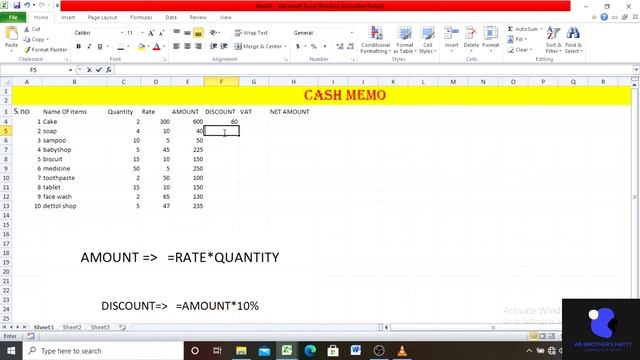Screen dimensions: 640x360
Task: Switch to Sheet3 worksheet tab
Action: (x=100, y=327)
